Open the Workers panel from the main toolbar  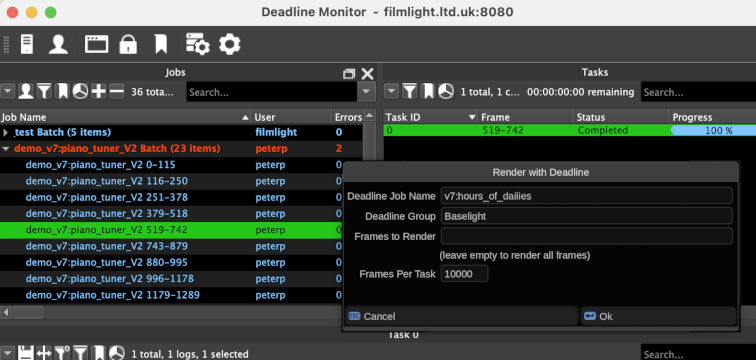coord(27,44)
